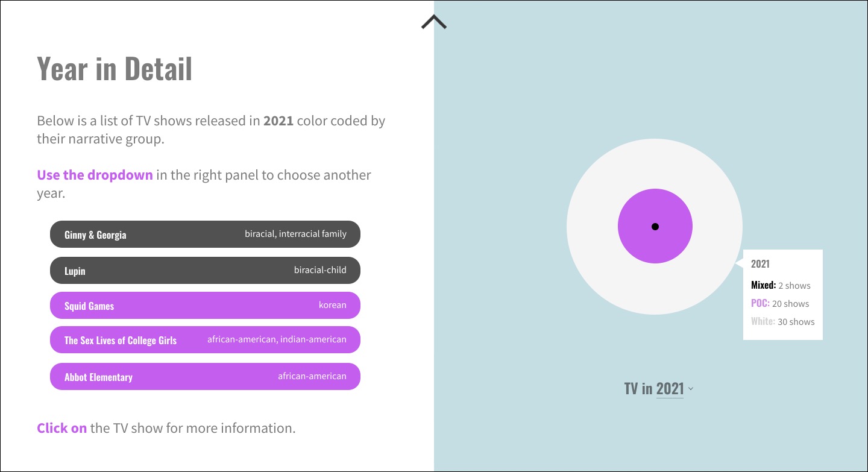Click the 'korean' tag on Squid Games

[x=333, y=305]
